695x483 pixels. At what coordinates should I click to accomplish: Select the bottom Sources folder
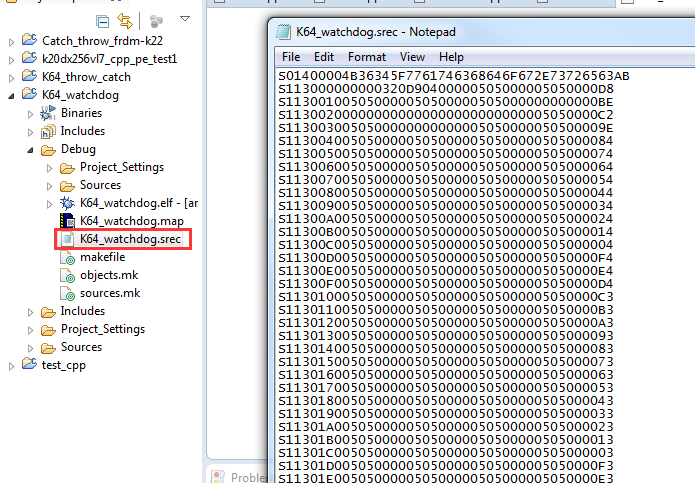[81, 347]
